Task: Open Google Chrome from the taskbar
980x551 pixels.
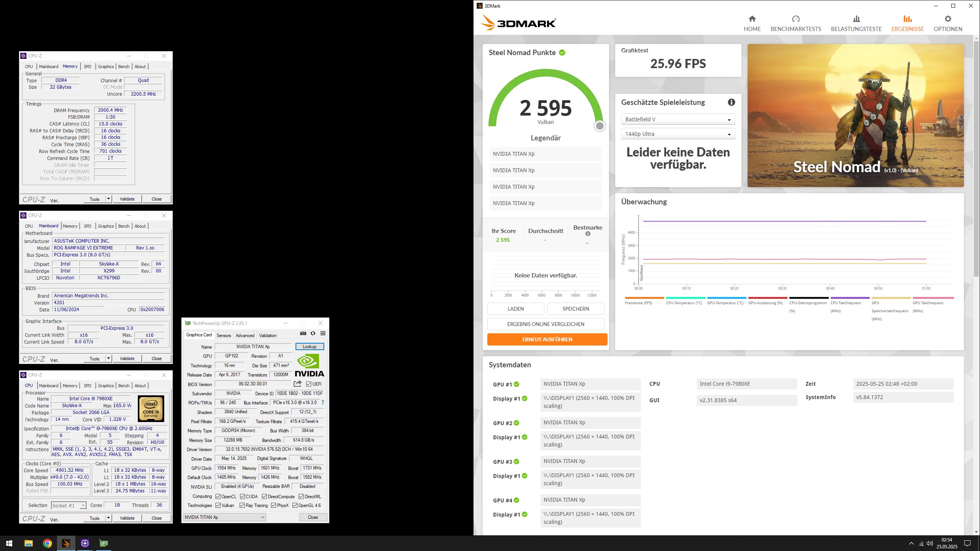Action: (x=47, y=543)
